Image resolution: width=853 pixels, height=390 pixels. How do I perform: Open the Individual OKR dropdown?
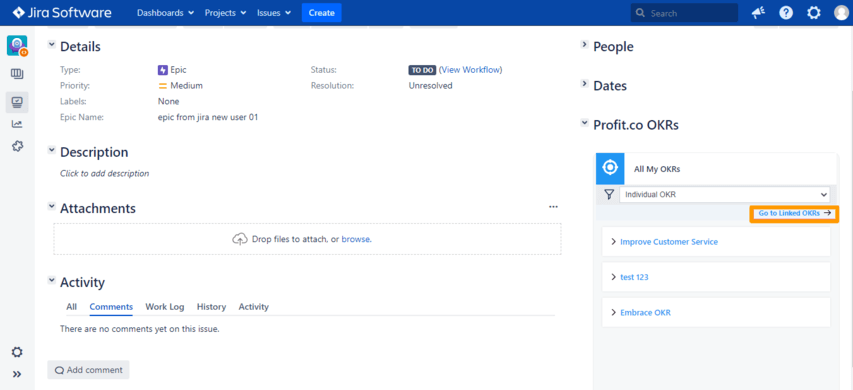point(724,194)
